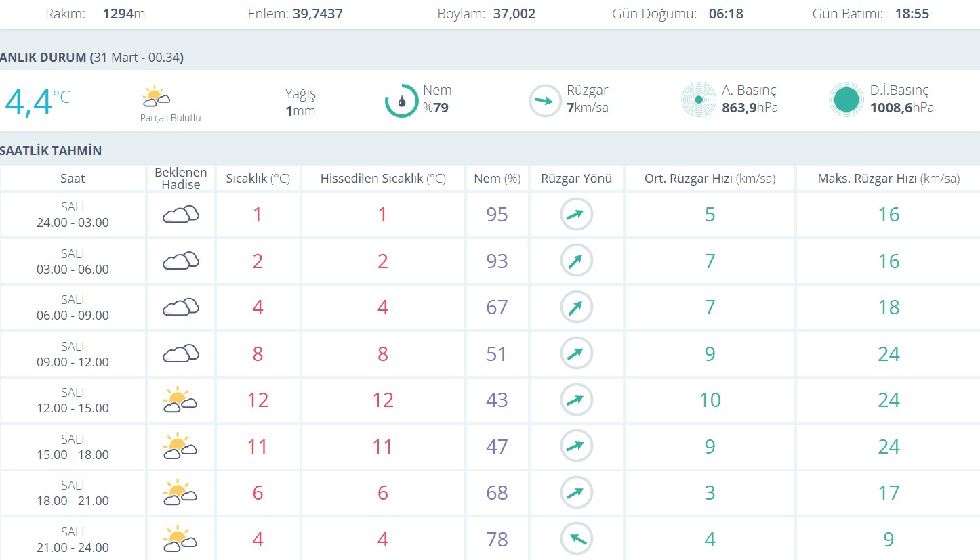Image resolution: width=980 pixels, height=560 pixels.
Task: Click the A. Basınç concentric circles icon
Action: [698, 100]
